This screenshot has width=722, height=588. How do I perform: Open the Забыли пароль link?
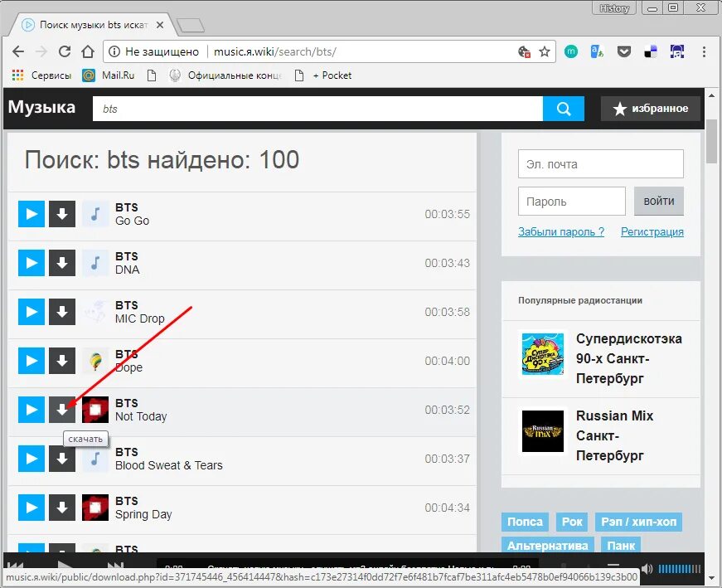561,231
